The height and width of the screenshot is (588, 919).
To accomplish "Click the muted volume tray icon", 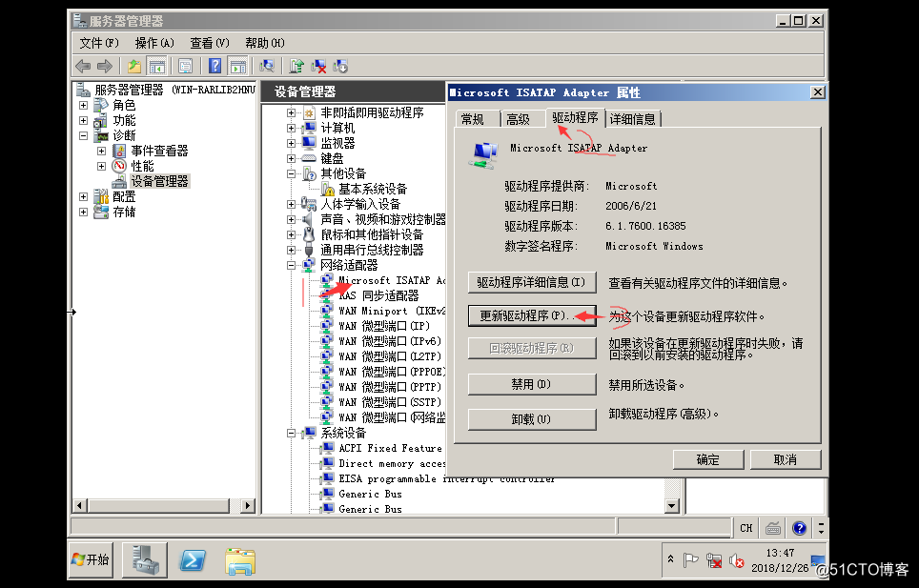I will (x=736, y=561).
